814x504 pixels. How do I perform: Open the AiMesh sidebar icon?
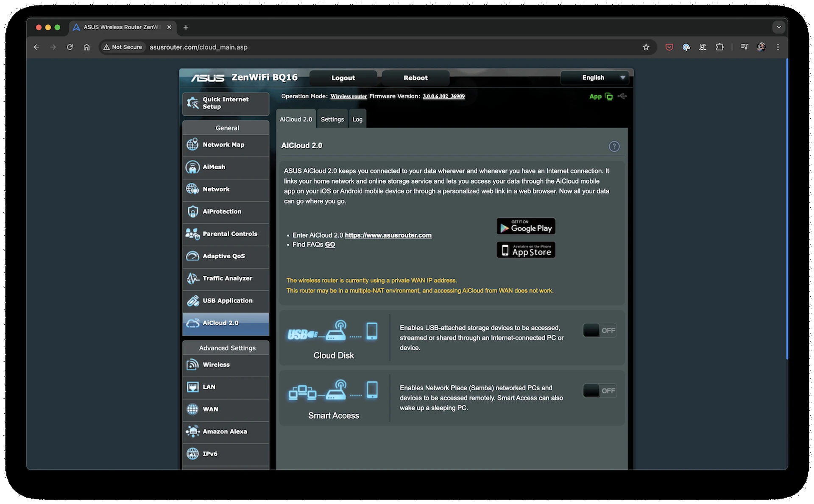(x=192, y=167)
